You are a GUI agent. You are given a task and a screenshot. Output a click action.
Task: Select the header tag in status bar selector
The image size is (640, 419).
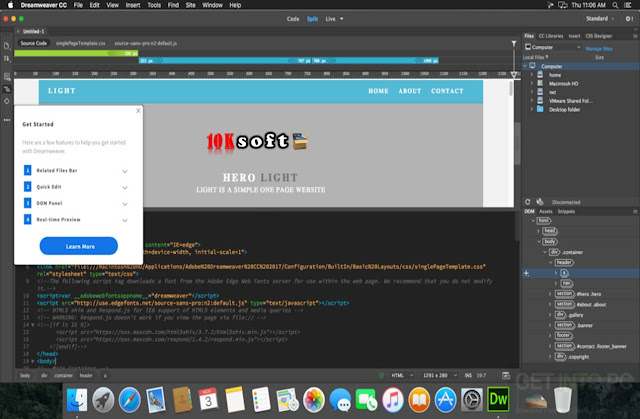tap(86, 375)
